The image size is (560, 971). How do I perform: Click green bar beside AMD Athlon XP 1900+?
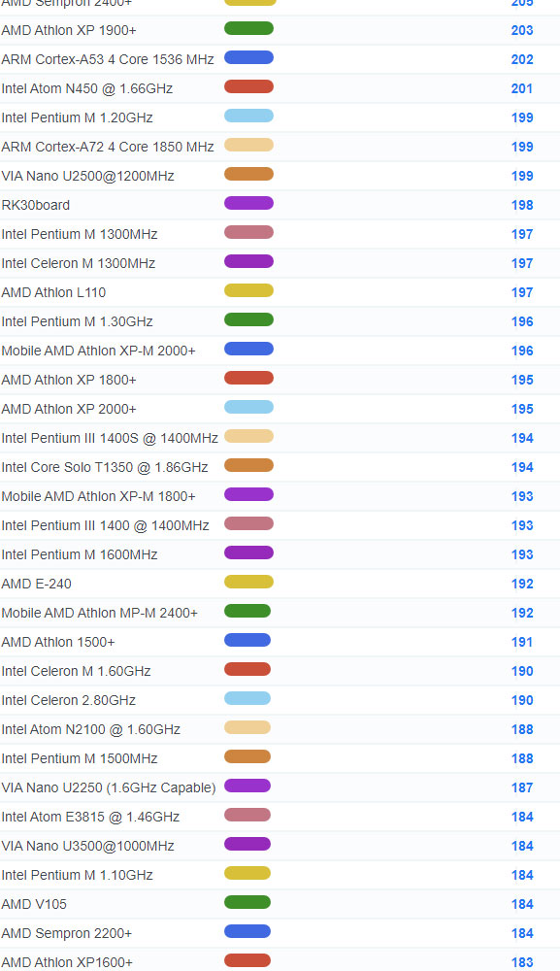click(248, 28)
